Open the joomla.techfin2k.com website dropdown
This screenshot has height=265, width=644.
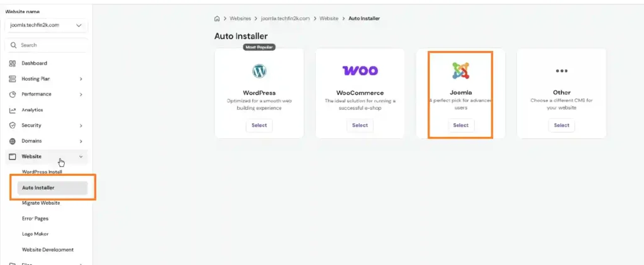pos(46,25)
